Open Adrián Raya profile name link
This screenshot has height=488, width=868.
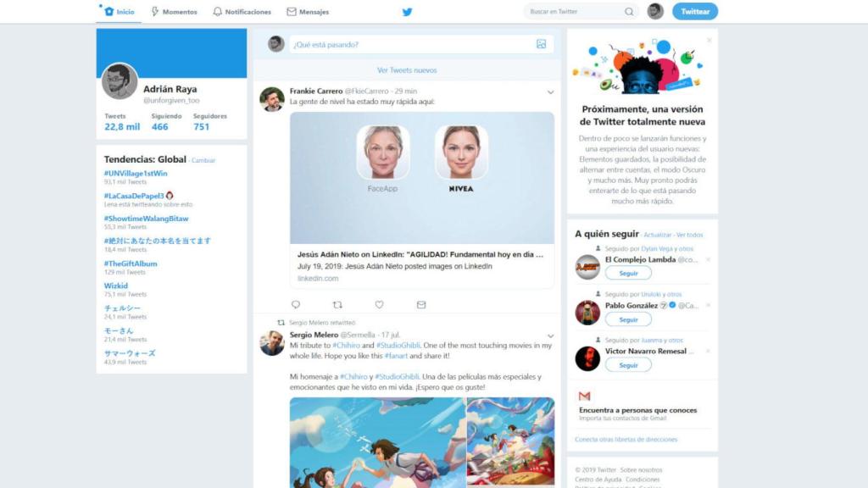click(170, 89)
